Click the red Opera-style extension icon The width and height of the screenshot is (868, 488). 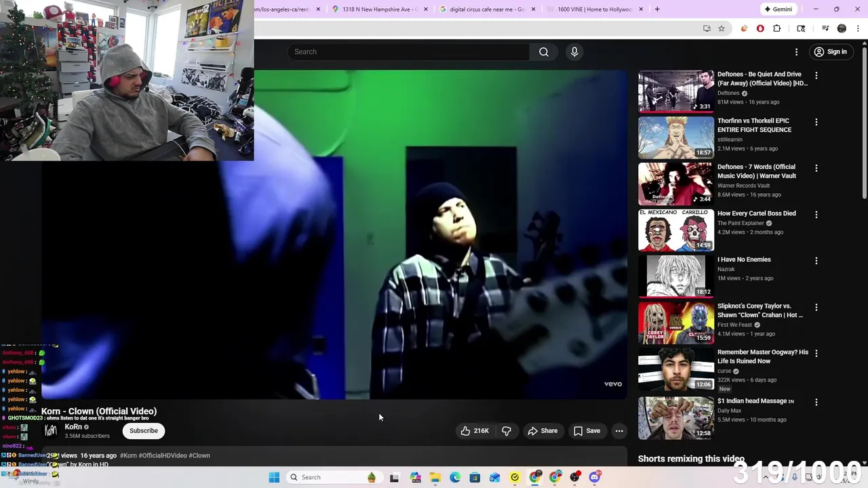[x=760, y=28]
